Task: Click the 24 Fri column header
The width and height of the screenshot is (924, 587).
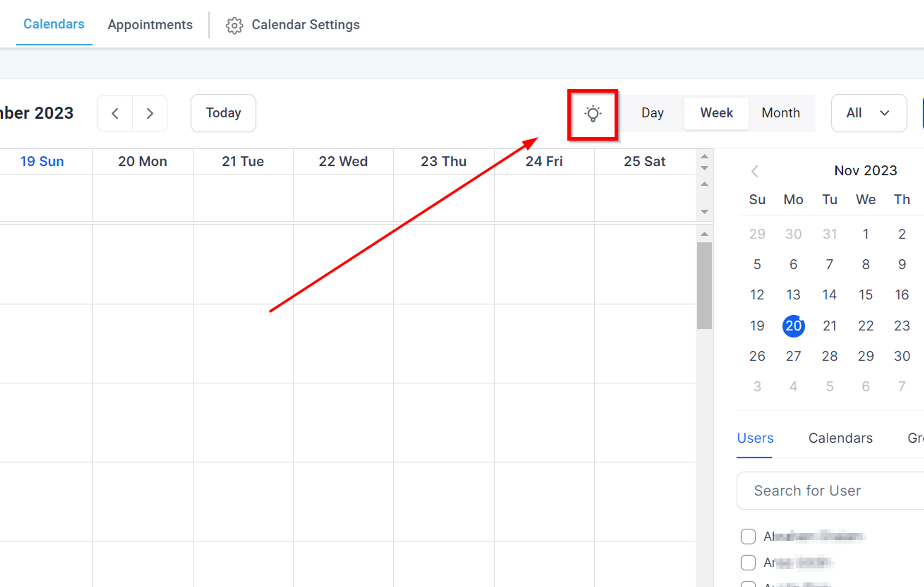Action: click(544, 161)
